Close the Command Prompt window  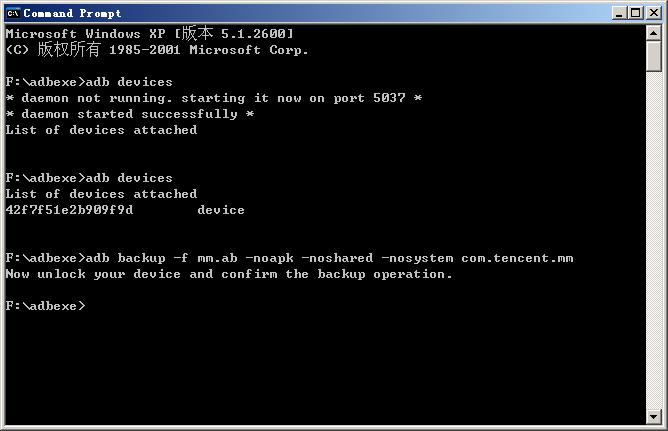pyautogui.click(x=654, y=13)
